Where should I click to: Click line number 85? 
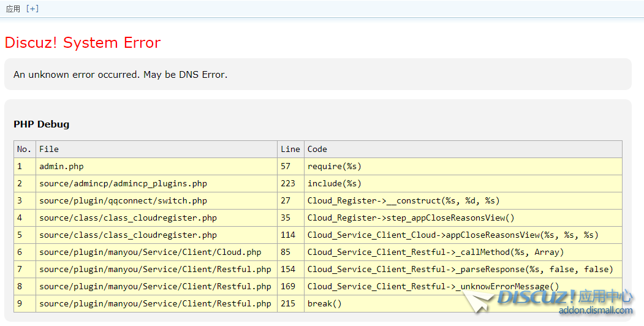pos(291,252)
